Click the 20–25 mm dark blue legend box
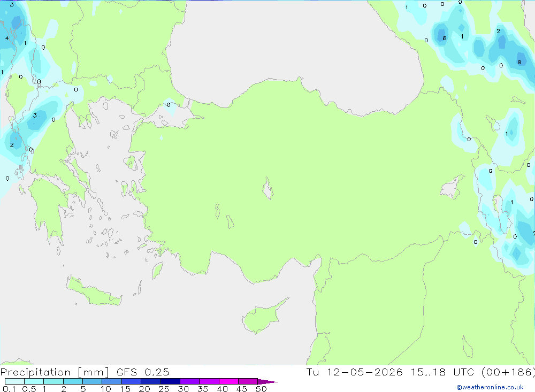535x392 pixels. point(151,381)
